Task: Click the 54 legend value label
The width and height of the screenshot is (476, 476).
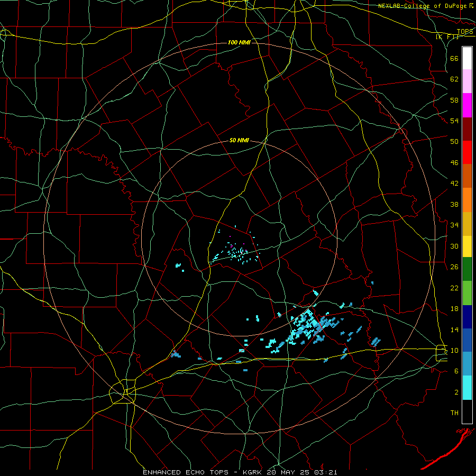Action: 454,121
